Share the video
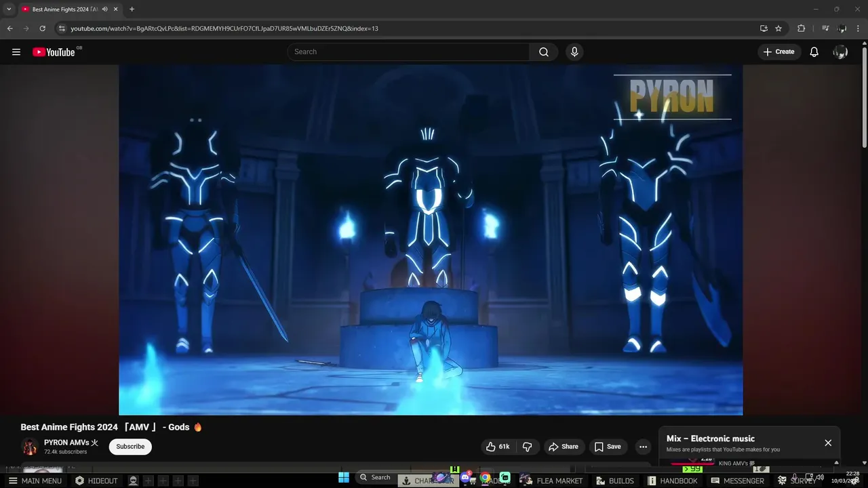This screenshot has height=488, width=868. 564,447
